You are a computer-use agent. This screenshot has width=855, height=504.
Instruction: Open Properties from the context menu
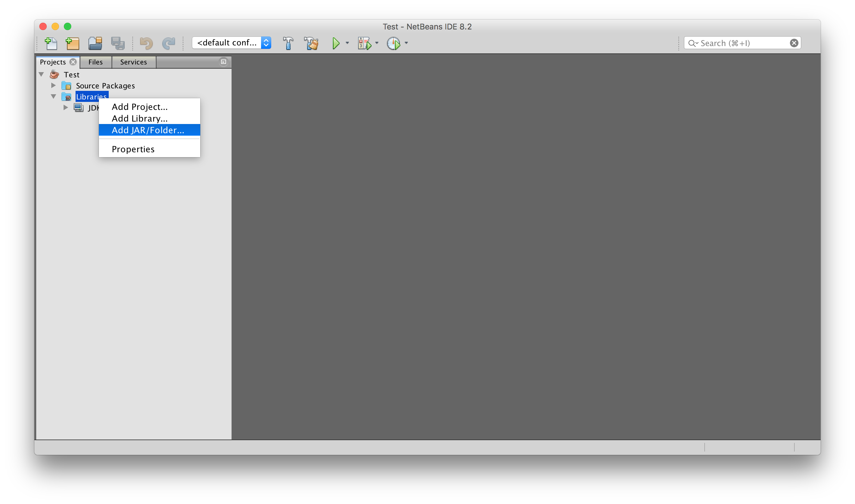click(150, 149)
